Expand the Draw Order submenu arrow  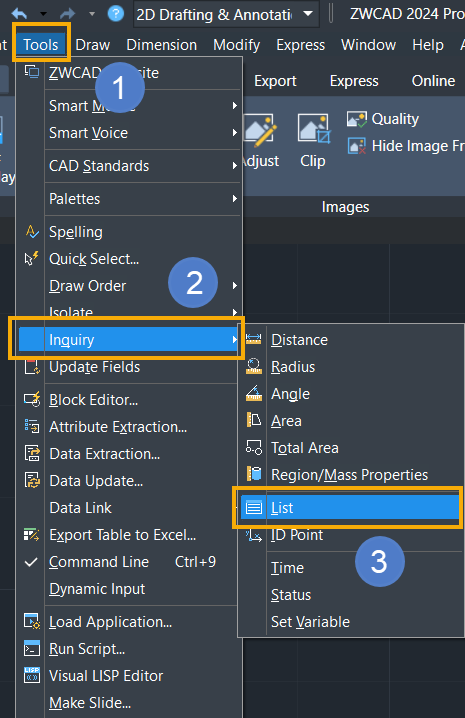point(235,286)
